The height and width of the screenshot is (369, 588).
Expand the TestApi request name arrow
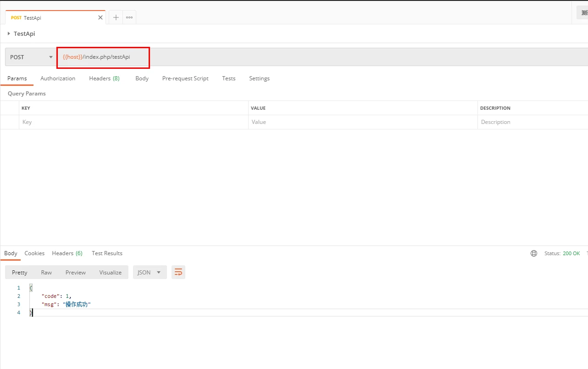click(9, 34)
